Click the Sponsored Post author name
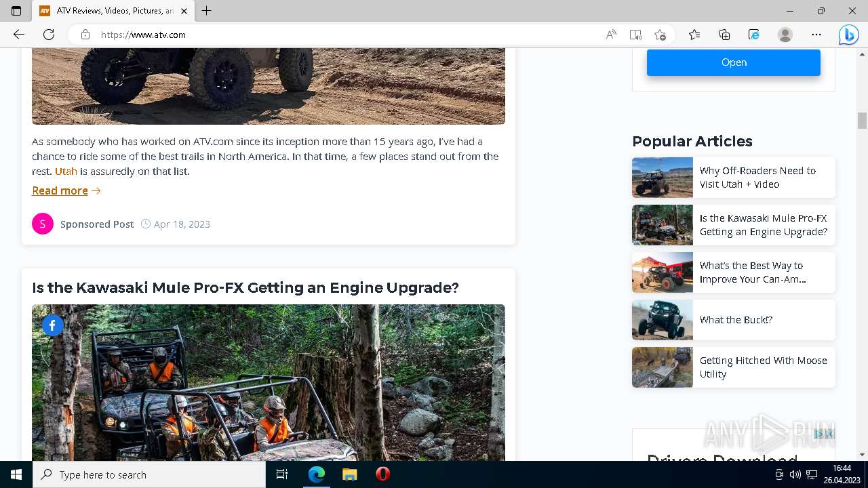The width and height of the screenshot is (868, 488). point(97,224)
